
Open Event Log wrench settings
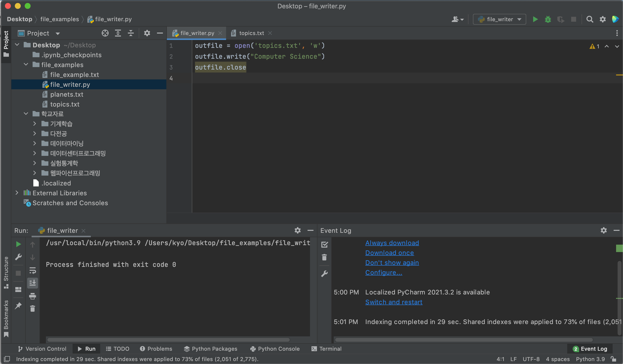click(324, 274)
